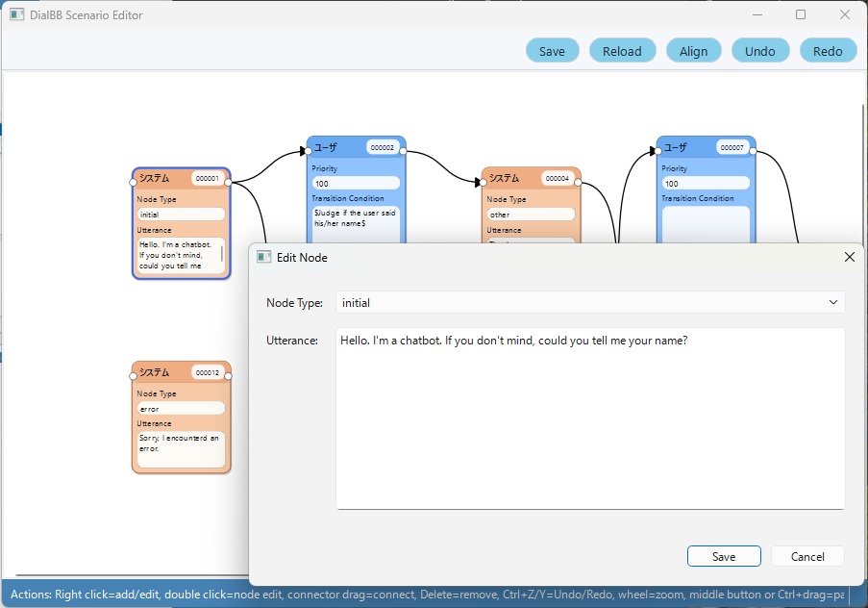
Task: Click the Align button
Action: [694, 51]
